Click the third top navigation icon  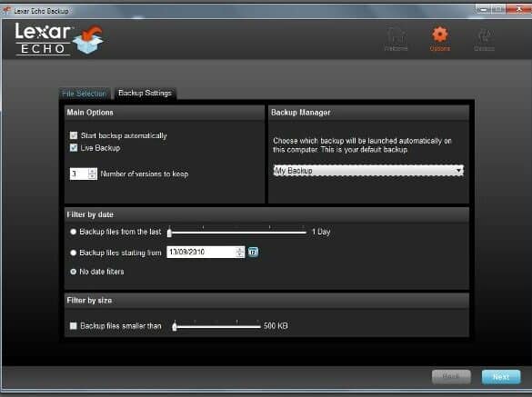click(x=484, y=39)
